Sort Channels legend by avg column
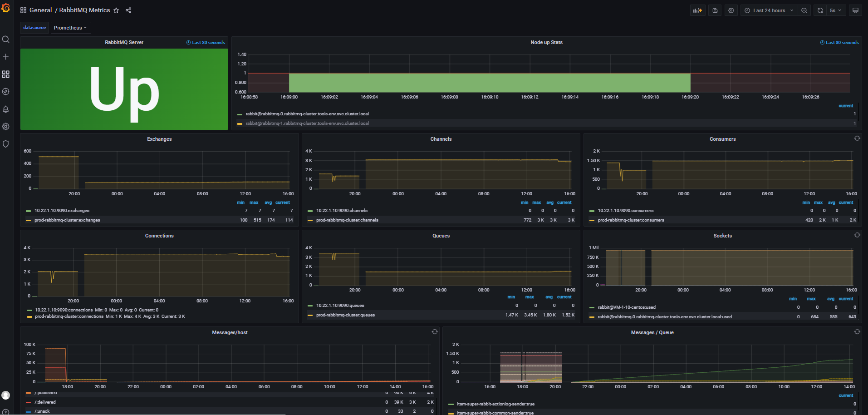Viewport: 868px width, 415px height. (550, 203)
